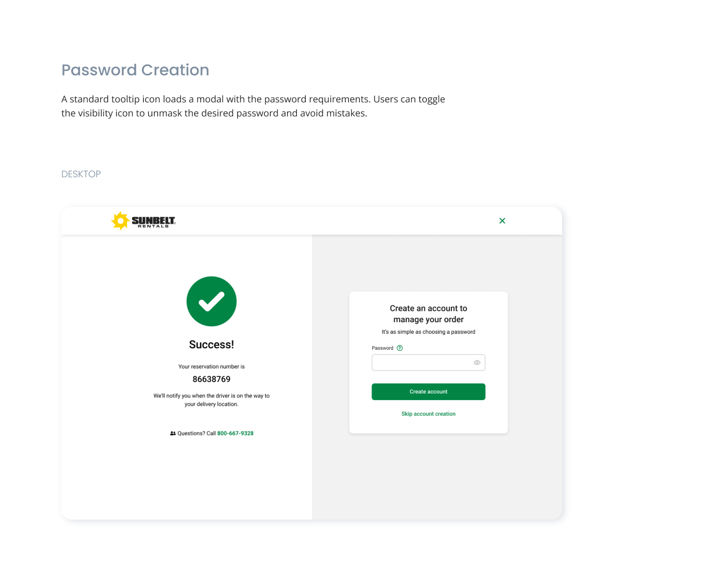Click the green success checkmark icon
Viewport: 728px width, 567px height.
(x=212, y=301)
